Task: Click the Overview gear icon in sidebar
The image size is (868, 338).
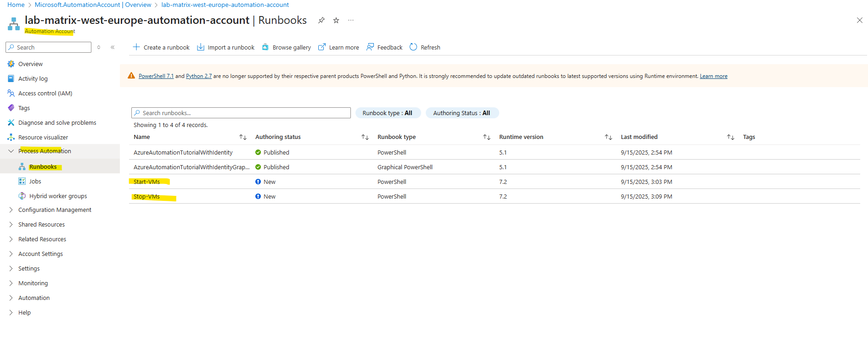Action: 11,64
